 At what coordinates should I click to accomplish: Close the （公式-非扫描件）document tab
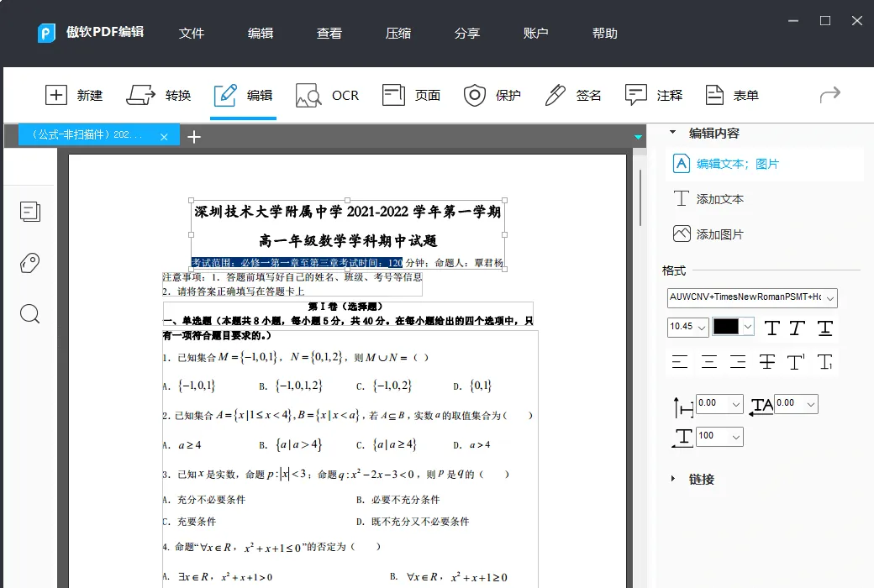point(164,137)
